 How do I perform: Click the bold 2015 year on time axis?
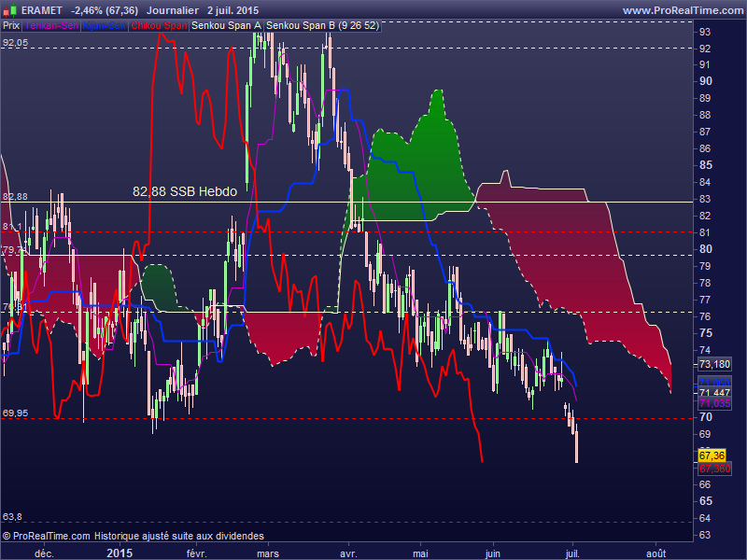(x=120, y=553)
